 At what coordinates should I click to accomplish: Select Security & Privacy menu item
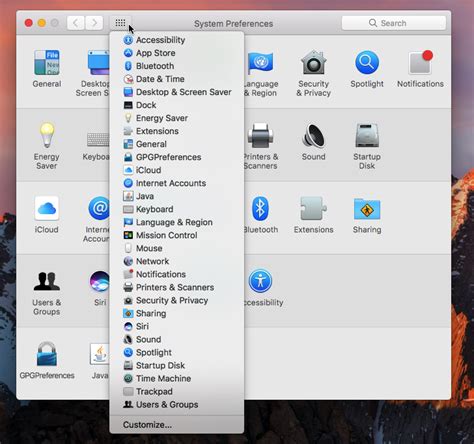(x=177, y=300)
